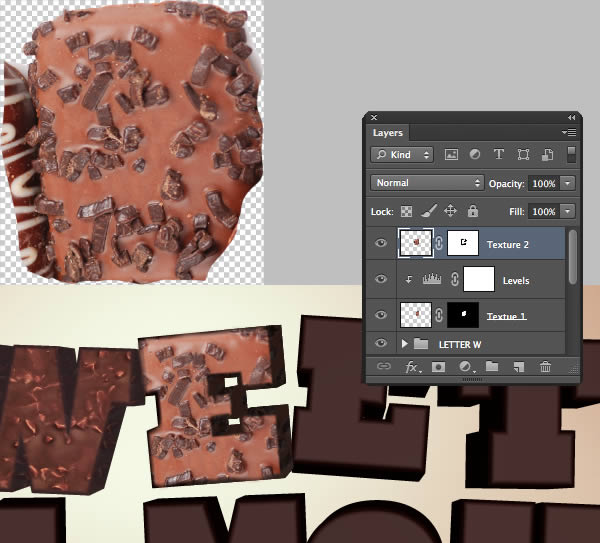Click the Levels clipping arrow icon
600x543 pixels.
pyautogui.click(x=409, y=280)
